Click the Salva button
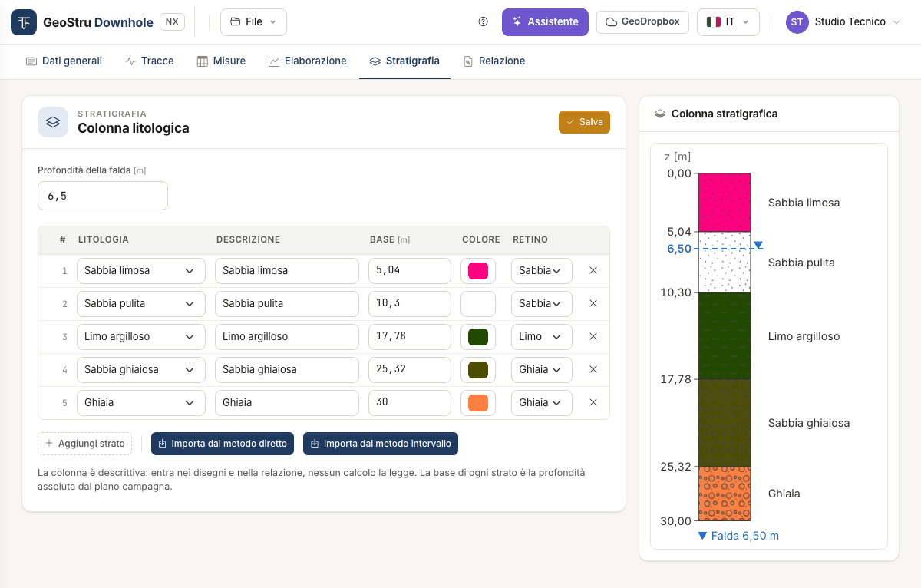The image size is (921, 588). coord(584,122)
